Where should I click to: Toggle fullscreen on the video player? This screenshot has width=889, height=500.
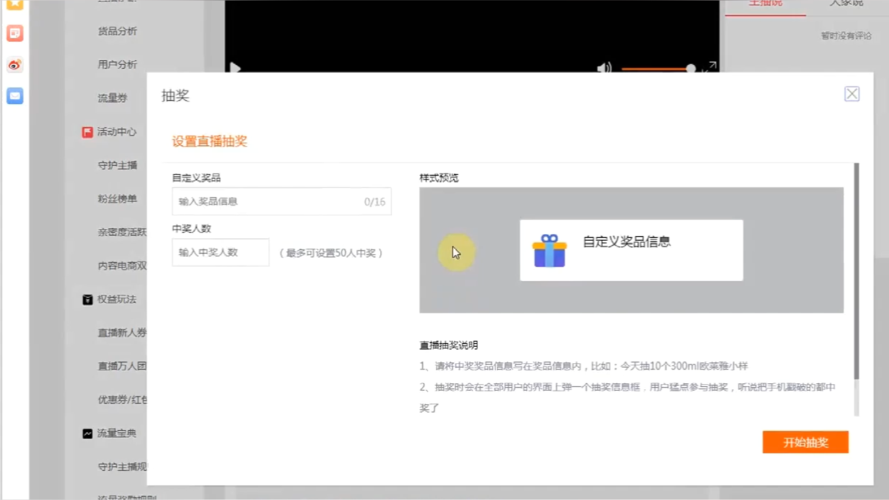(x=710, y=67)
